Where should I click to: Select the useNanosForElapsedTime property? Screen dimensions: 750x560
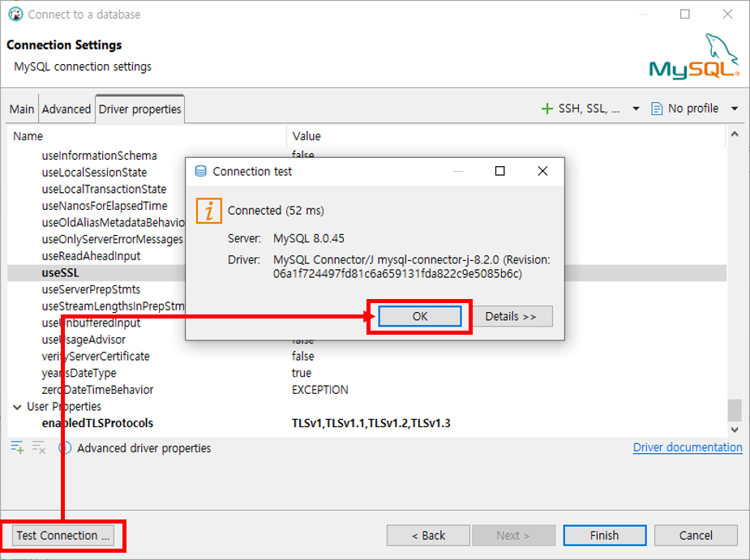105,206
